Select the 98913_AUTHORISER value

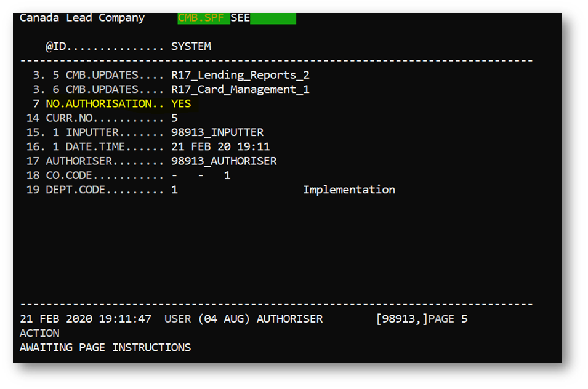pos(224,161)
